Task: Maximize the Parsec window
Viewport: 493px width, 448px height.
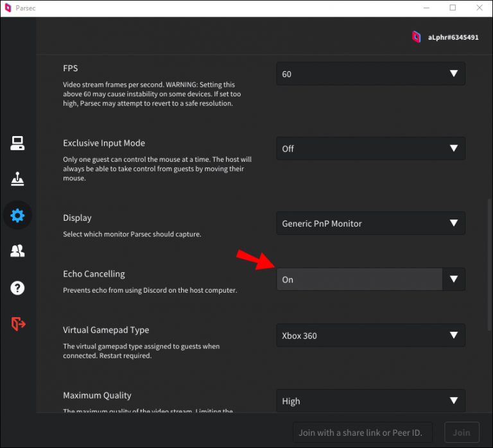Action: tap(453, 8)
